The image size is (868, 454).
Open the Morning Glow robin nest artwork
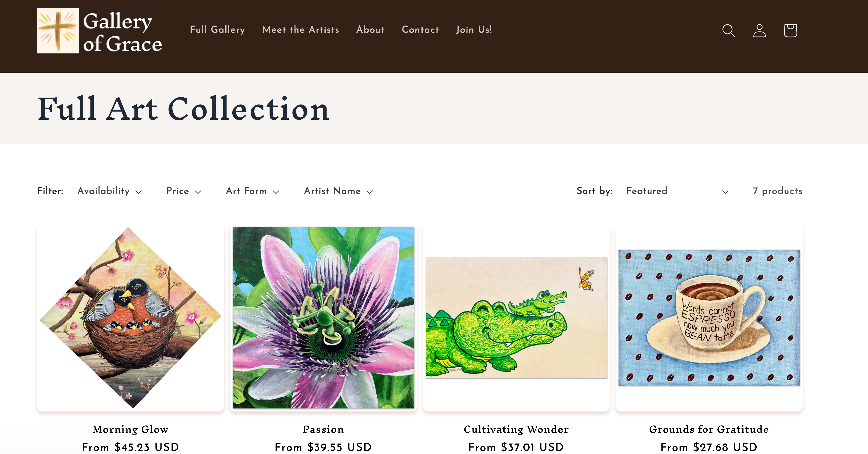coord(130,318)
